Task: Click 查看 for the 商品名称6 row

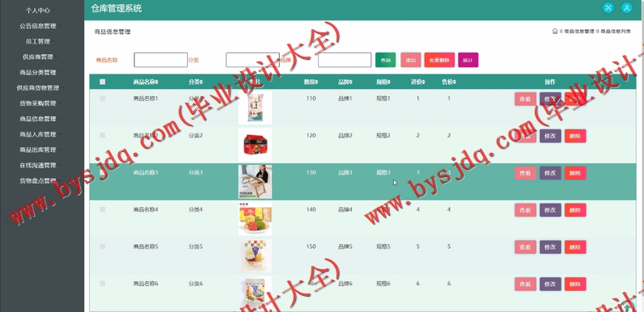Action: 525,284
